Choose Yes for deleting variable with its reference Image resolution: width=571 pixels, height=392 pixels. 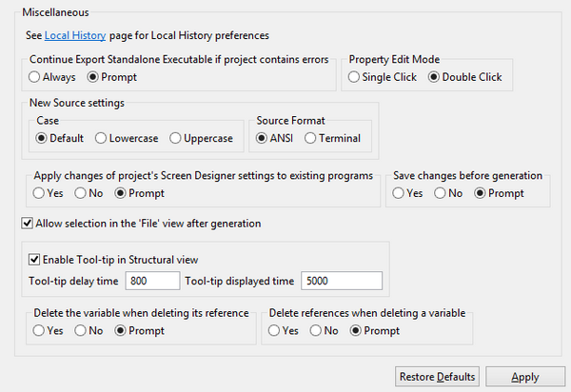[39, 331]
